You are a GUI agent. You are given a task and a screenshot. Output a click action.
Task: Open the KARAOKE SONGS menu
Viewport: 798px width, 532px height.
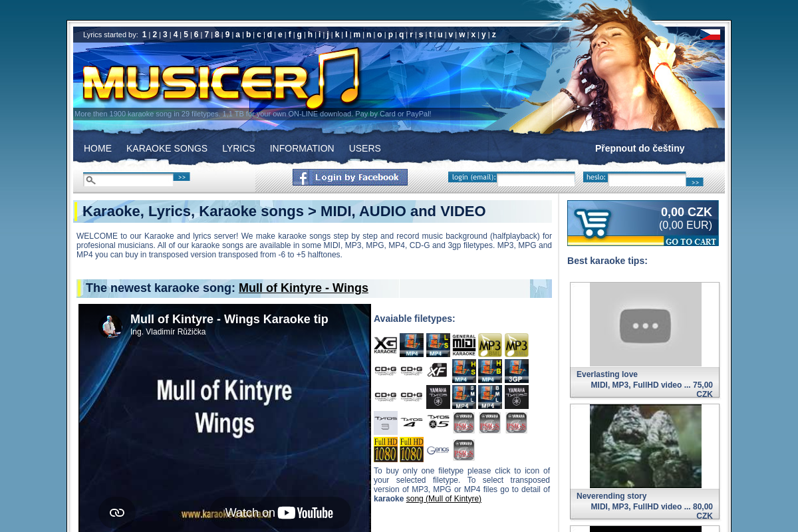(x=167, y=148)
